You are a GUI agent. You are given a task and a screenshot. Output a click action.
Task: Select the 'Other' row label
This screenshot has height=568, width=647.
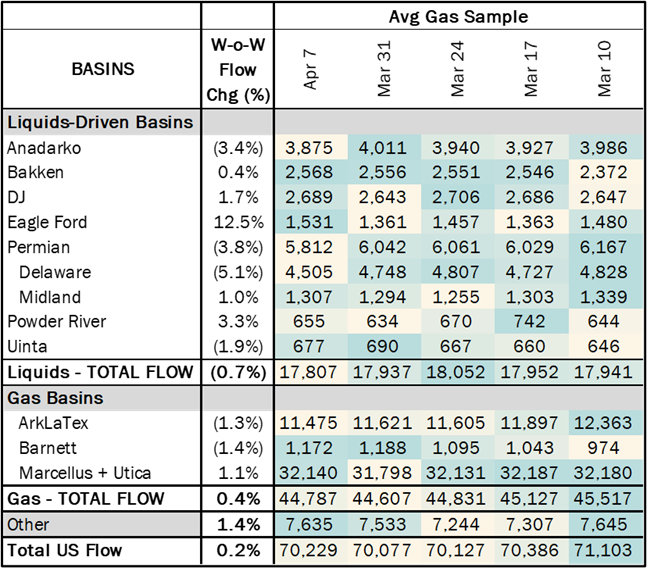(28, 525)
